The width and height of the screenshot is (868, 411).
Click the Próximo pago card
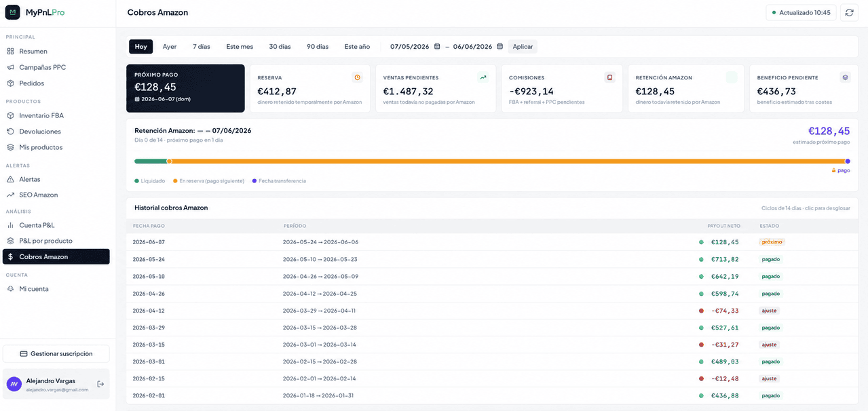pos(185,88)
